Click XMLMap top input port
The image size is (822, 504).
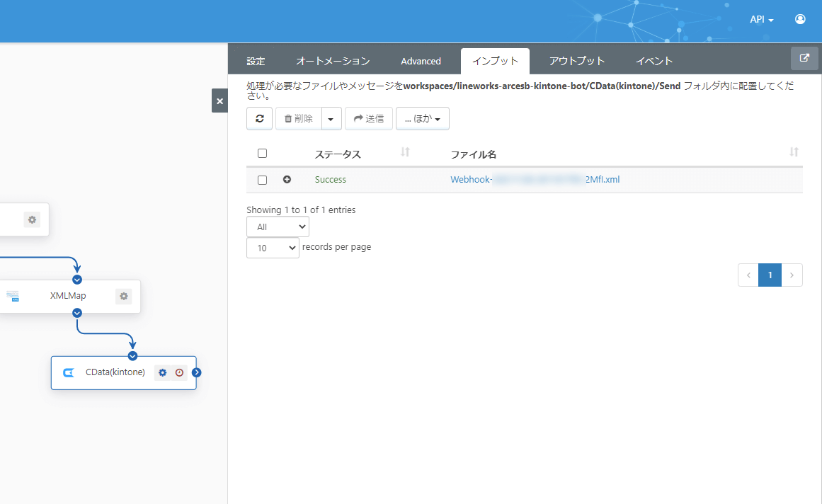pos(77,280)
